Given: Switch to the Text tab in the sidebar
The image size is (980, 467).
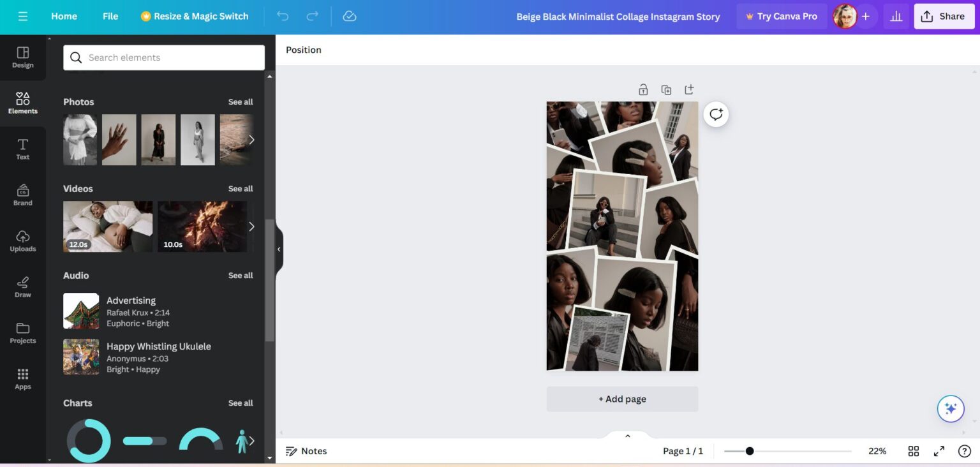Looking at the screenshot, I should click(23, 149).
